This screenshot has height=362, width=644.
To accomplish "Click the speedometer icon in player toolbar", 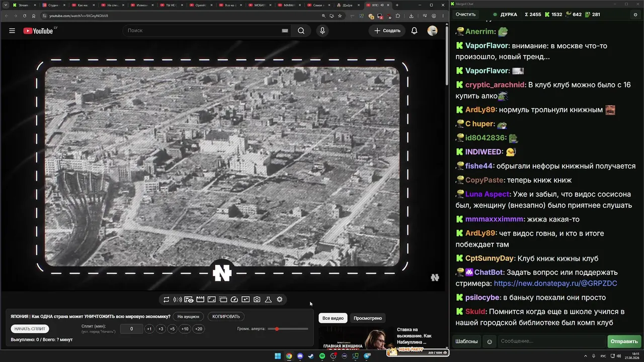I will [234, 300].
